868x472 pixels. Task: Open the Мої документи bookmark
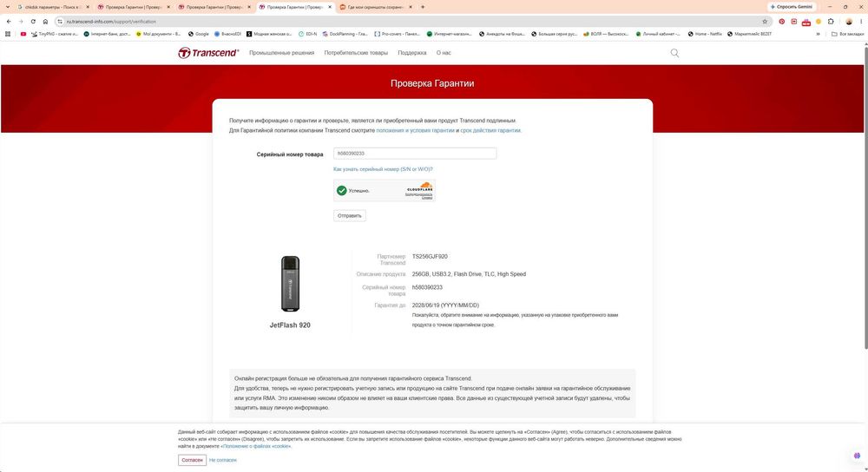[158, 34]
